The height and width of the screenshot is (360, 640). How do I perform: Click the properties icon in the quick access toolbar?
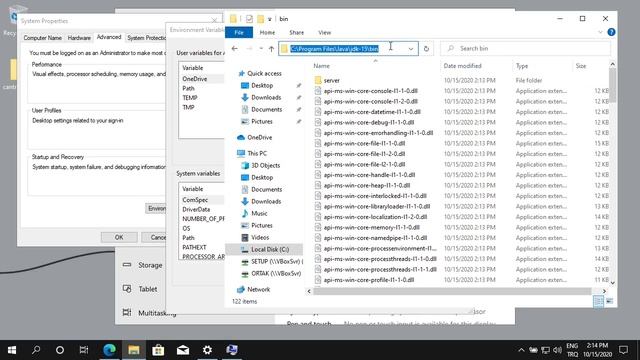pyautogui.click(x=249, y=19)
